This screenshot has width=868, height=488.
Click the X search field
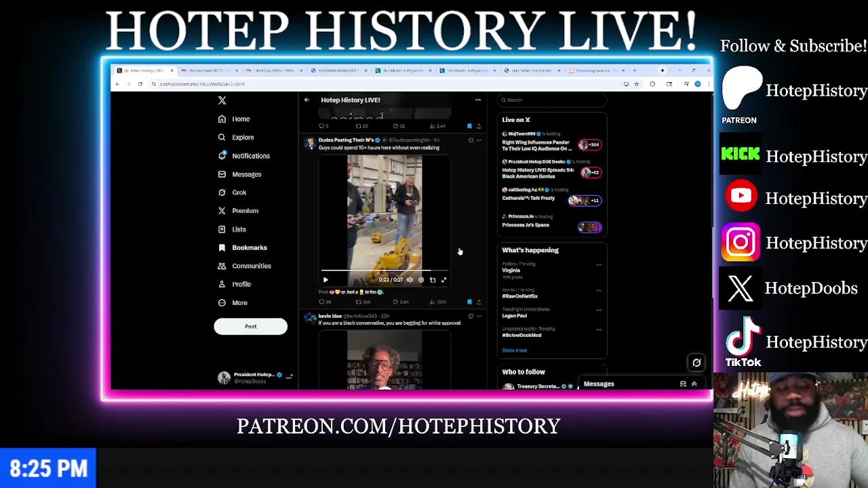coord(552,100)
